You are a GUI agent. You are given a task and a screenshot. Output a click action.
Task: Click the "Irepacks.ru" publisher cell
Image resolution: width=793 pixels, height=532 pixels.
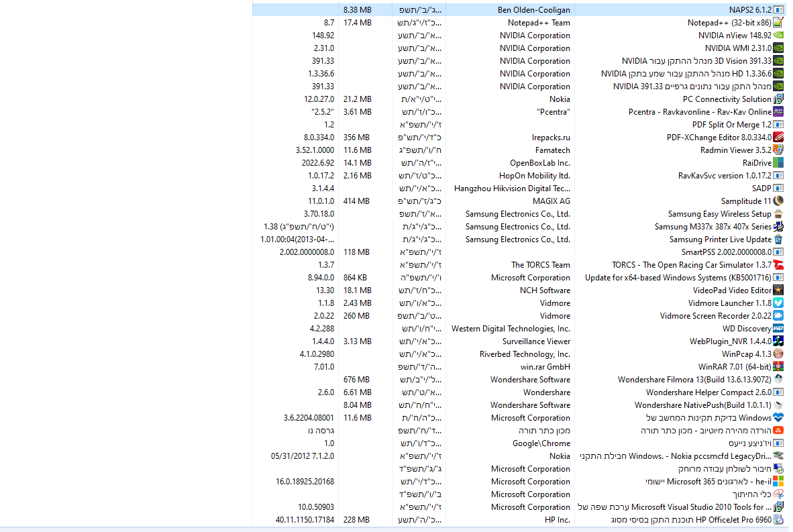coord(551,138)
